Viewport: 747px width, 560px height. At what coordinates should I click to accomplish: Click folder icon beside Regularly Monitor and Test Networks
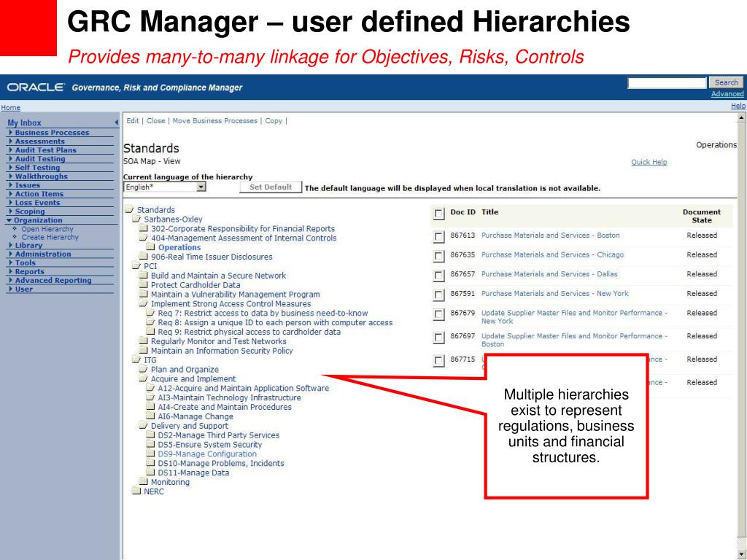144,341
